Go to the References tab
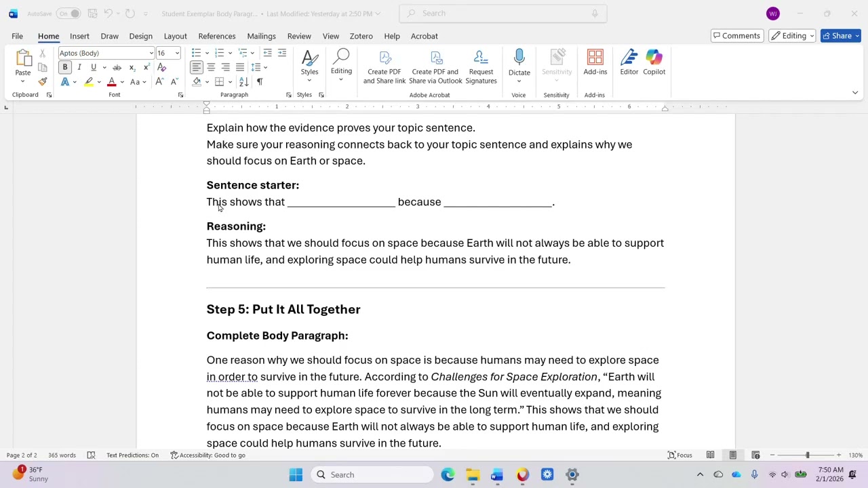 217,36
